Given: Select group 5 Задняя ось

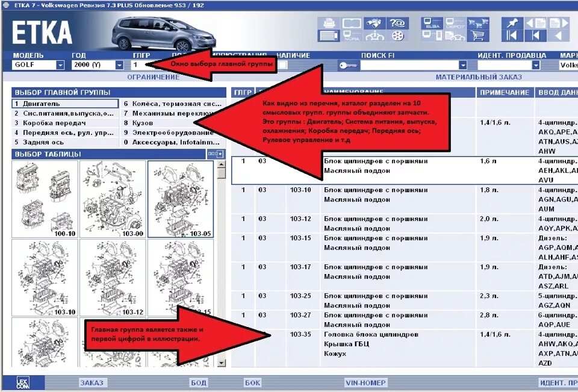Looking at the screenshot, I should point(65,142).
